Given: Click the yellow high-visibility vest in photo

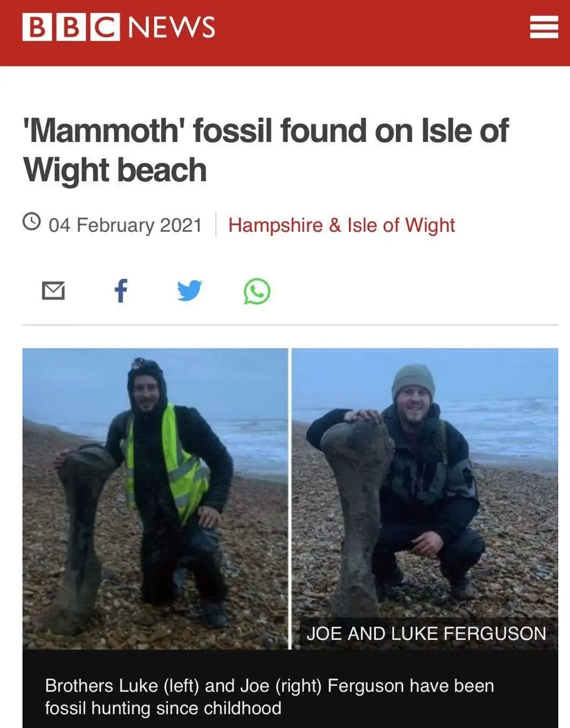Looking at the screenshot, I should click(x=169, y=465).
